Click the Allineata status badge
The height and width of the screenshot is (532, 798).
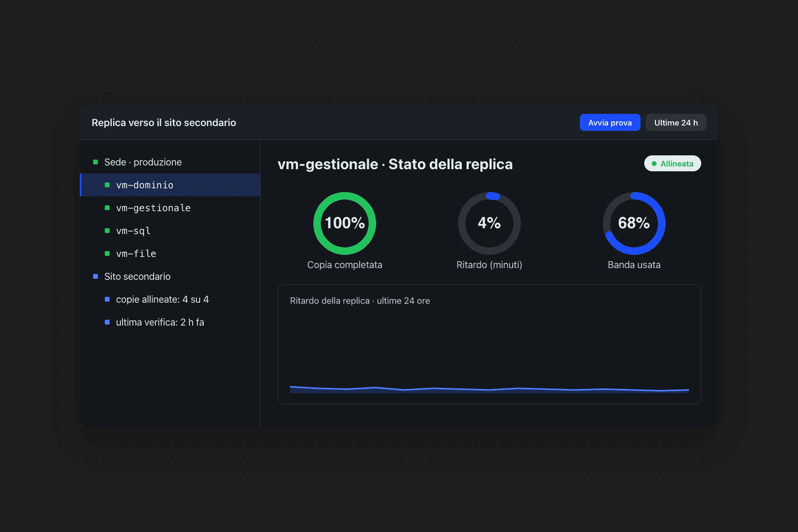click(x=672, y=164)
